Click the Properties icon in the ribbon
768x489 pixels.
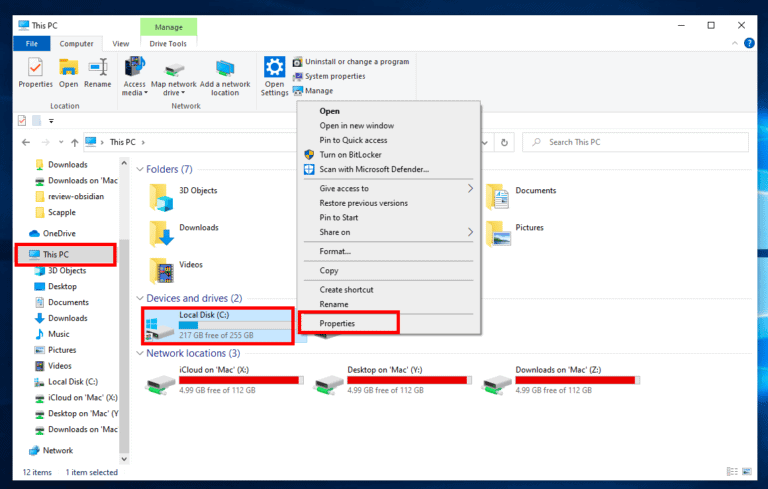pyautogui.click(x=35, y=68)
